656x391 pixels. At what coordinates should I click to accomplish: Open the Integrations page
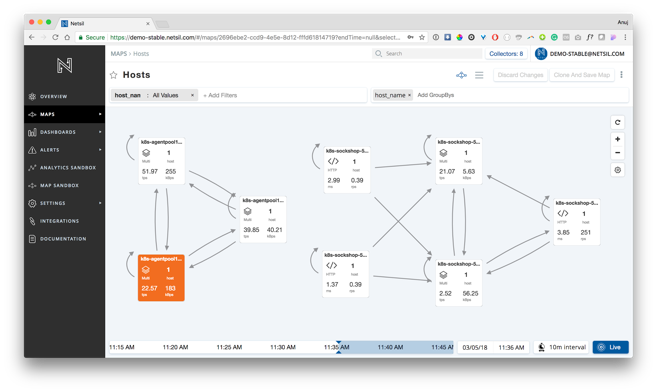[x=64, y=221]
